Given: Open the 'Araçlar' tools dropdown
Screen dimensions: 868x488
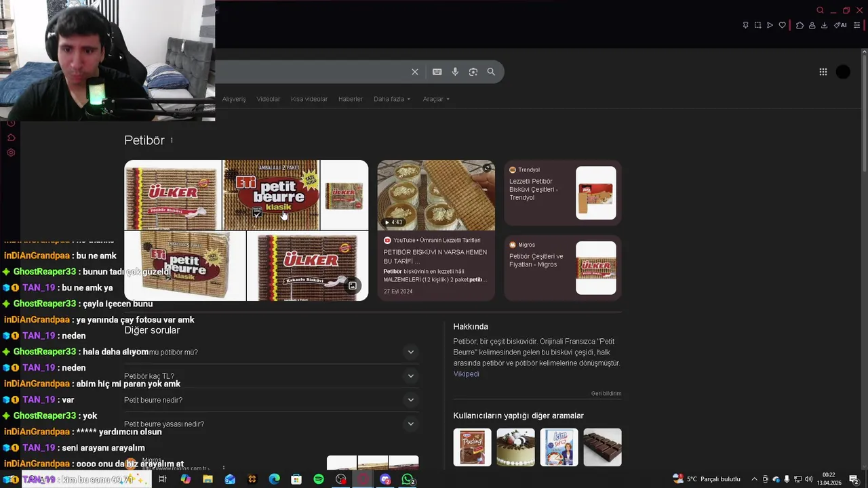Looking at the screenshot, I should pyautogui.click(x=436, y=99).
